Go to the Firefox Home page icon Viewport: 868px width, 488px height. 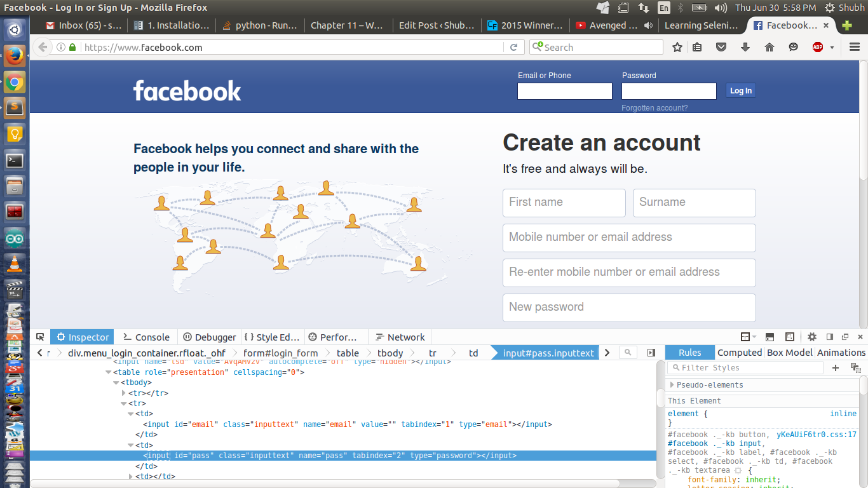click(x=769, y=47)
